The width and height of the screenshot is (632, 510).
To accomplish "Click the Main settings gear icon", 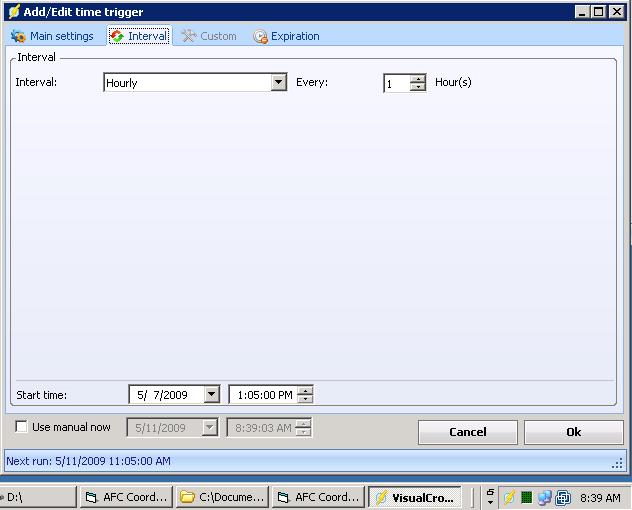I will pyautogui.click(x=18, y=36).
